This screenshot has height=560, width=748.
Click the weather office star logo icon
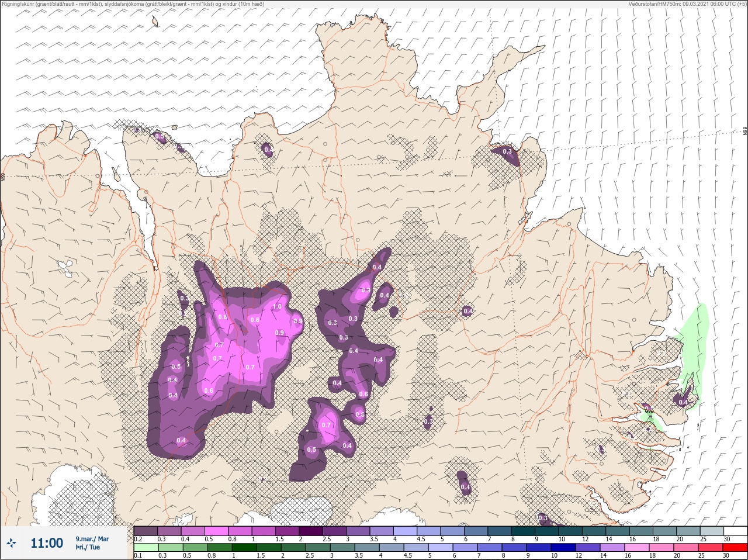tap(11, 543)
